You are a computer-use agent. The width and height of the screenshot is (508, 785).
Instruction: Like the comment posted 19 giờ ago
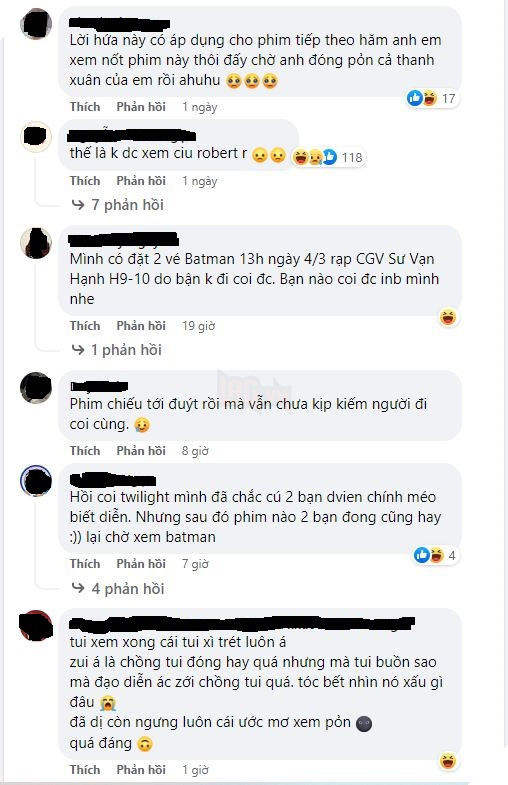85,326
